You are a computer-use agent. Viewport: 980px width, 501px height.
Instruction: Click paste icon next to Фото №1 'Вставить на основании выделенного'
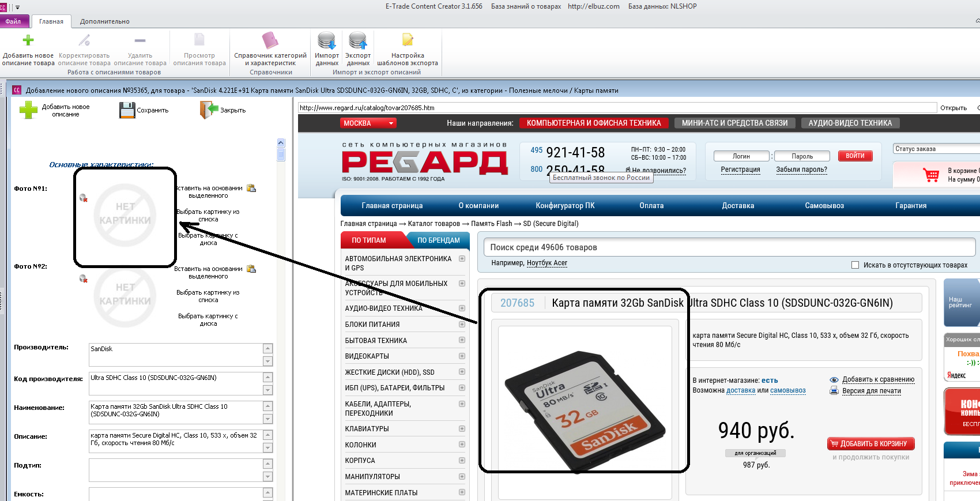251,188
